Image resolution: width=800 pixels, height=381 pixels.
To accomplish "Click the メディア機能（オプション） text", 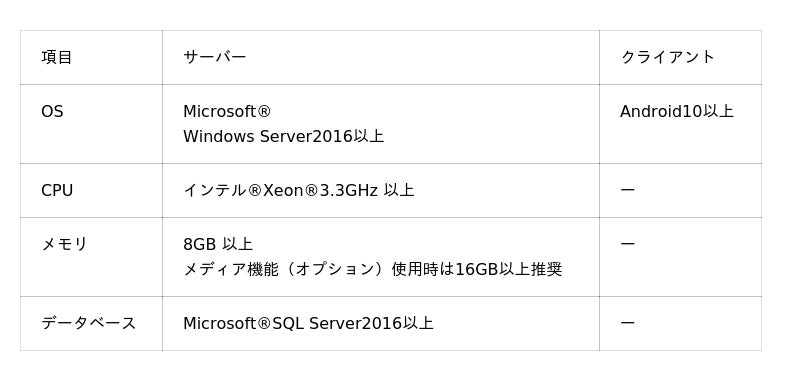I will [x=287, y=269].
